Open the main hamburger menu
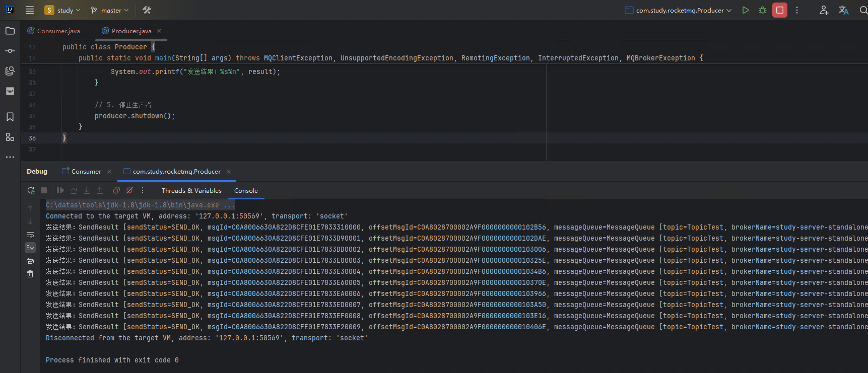Image resolution: width=868 pixels, height=373 pixels. tap(30, 10)
